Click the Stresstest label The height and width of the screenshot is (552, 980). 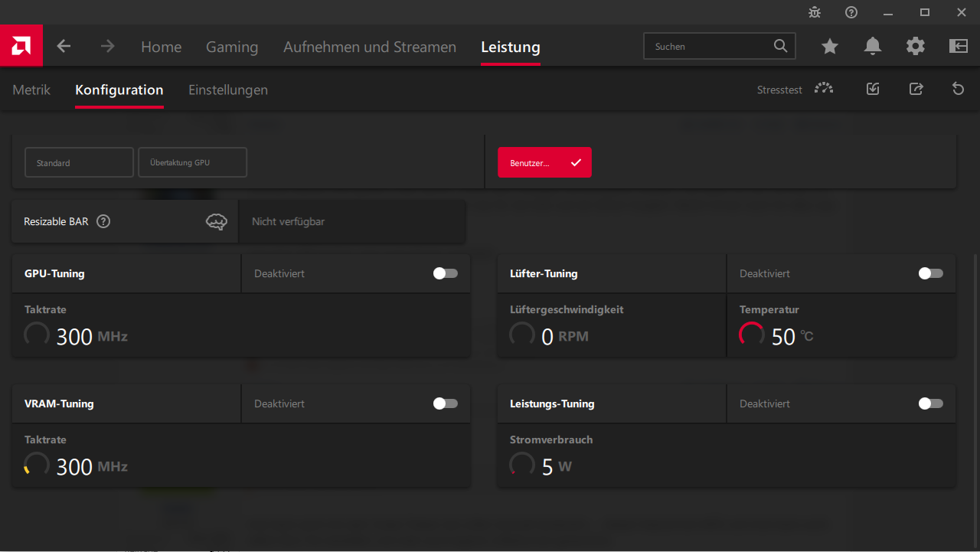pos(779,90)
